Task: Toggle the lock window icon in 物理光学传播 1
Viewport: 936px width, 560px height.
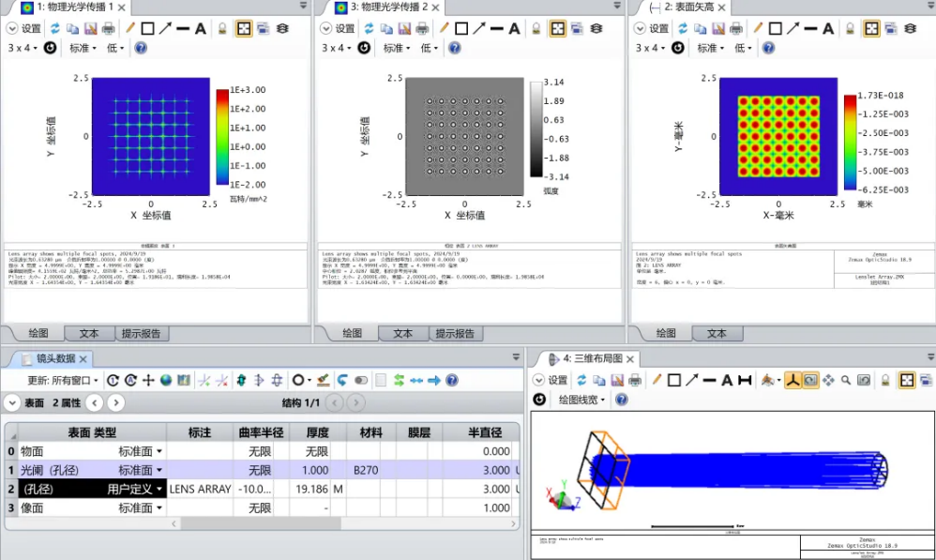Action: tap(222, 28)
